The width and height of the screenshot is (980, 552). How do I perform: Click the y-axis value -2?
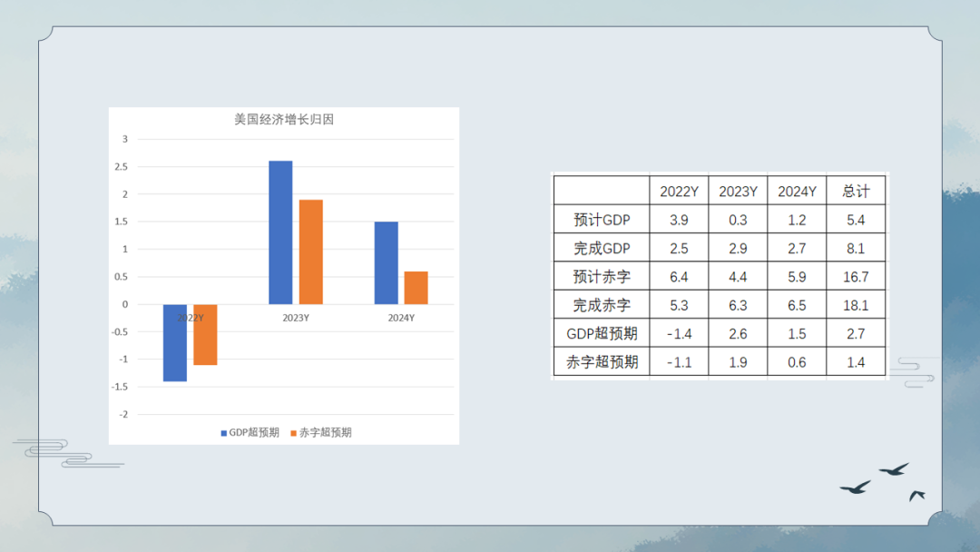point(123,415)
